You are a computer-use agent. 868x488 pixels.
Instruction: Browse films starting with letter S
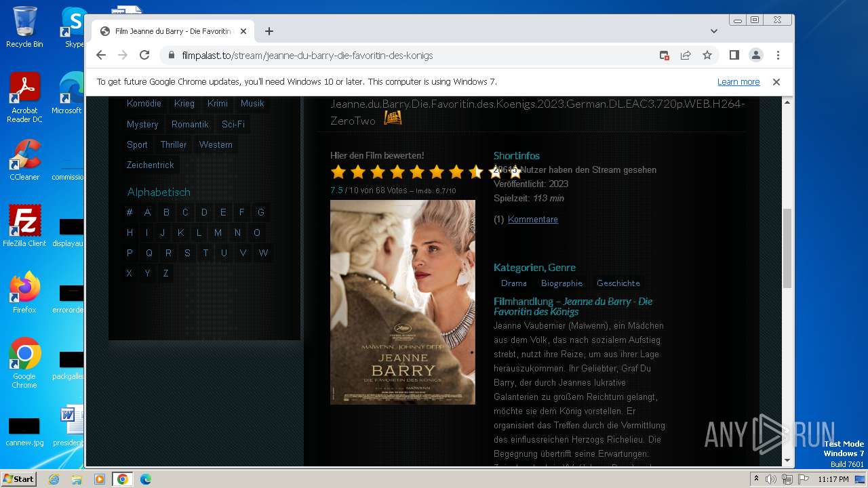pos(187,253)
